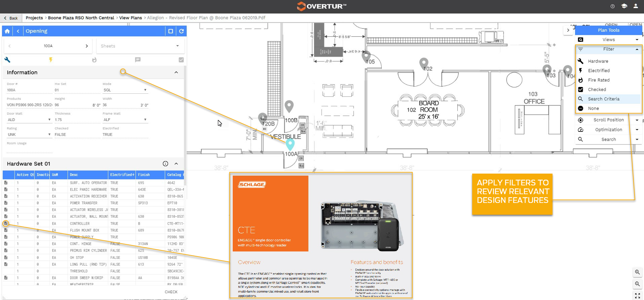Collapse the Hardware Set 01 section
Image resolution: width=644 pixels, height=300 pixels.
click(x=176, y=164)
